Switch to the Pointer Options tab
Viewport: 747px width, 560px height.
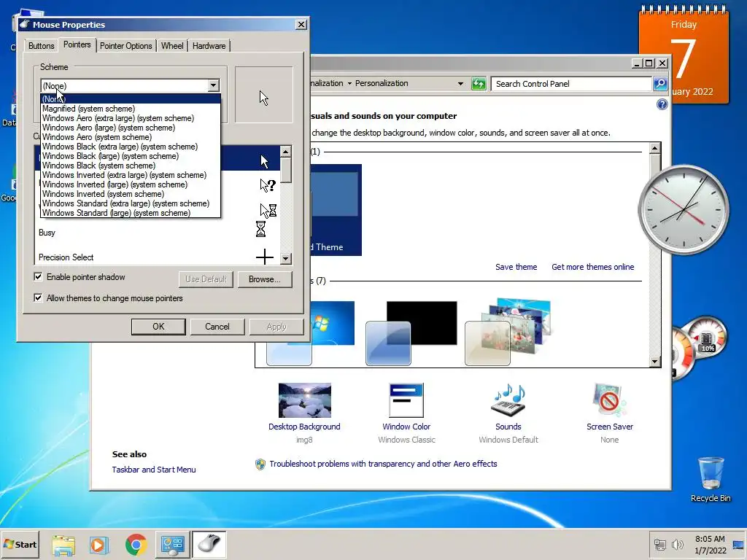(125, 46)
